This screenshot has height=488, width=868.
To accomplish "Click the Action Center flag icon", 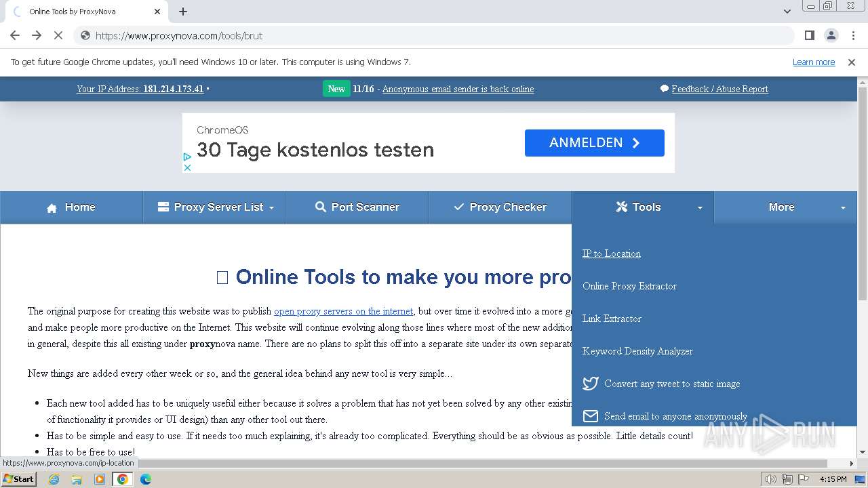I will pos(805,479).
